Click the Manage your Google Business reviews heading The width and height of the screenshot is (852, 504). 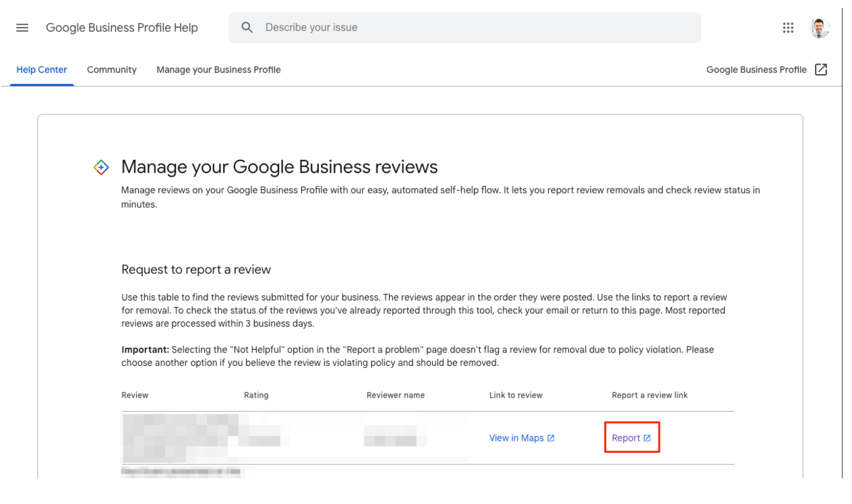[280, 167]
